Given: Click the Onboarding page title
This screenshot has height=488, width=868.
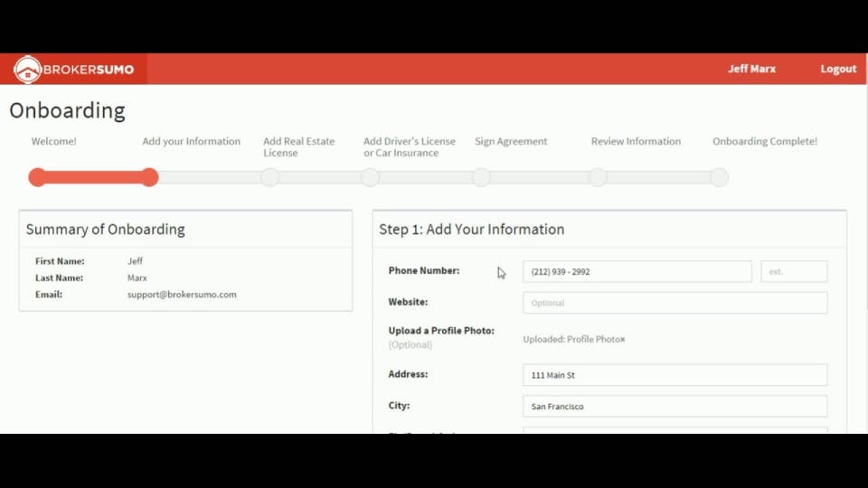Looking at the screenshot, I should 67,110.
